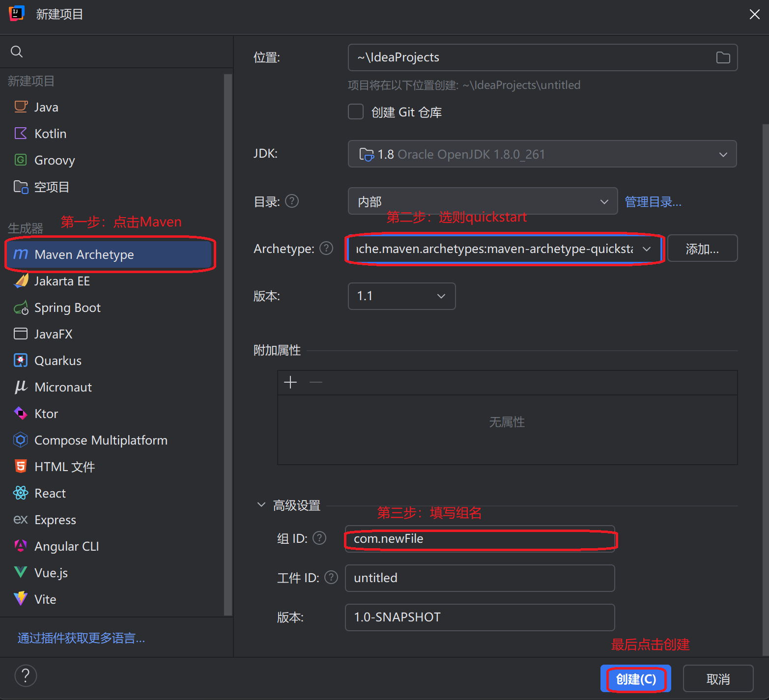Select Maven Archetype generator
The height and width of the screenshot is (700, 769).
coord(109,254)
